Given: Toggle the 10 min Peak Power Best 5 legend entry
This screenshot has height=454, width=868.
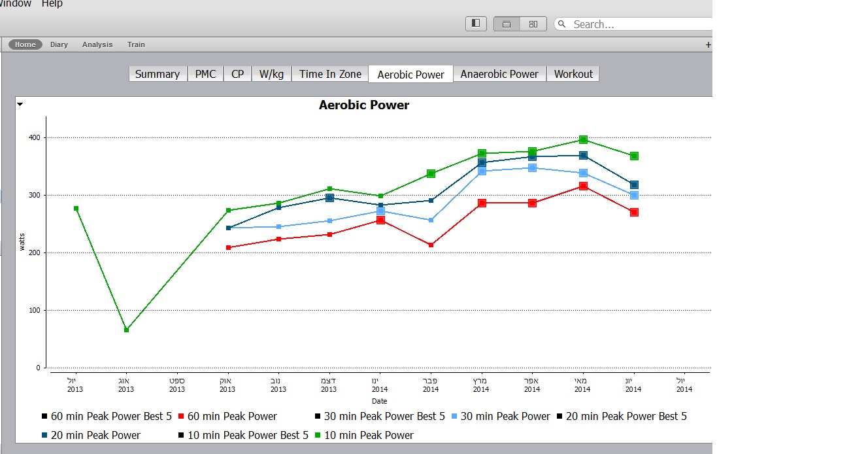Looking at the screenshot, I should coord(243,435).
